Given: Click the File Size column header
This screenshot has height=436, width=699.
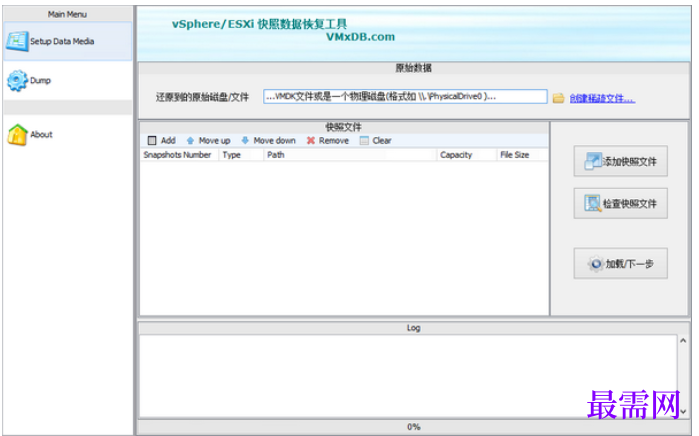Looking at the screenshot, I should 522,155.
